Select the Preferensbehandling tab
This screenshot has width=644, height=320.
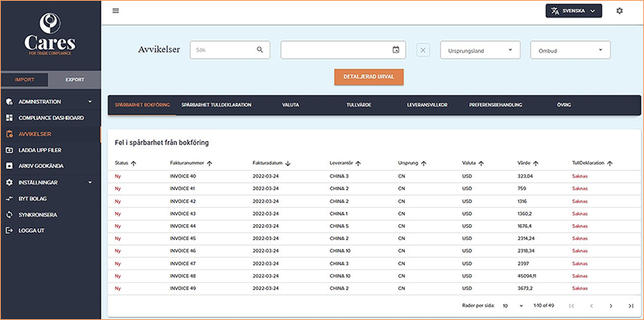pyautogui.click(x=495, y=105)
